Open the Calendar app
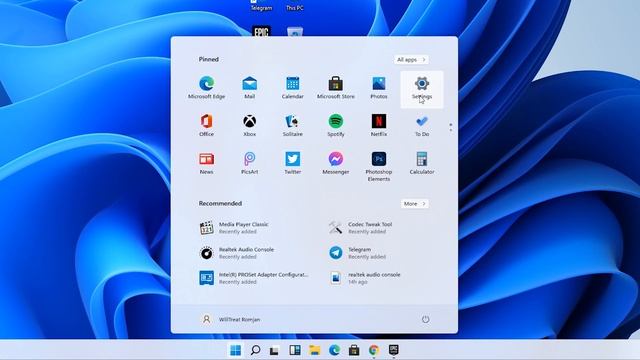 point(293,88)
